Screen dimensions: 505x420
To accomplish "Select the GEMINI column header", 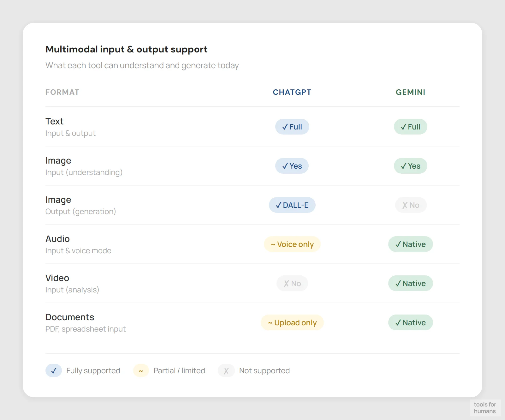I will (x=410, y=92).
